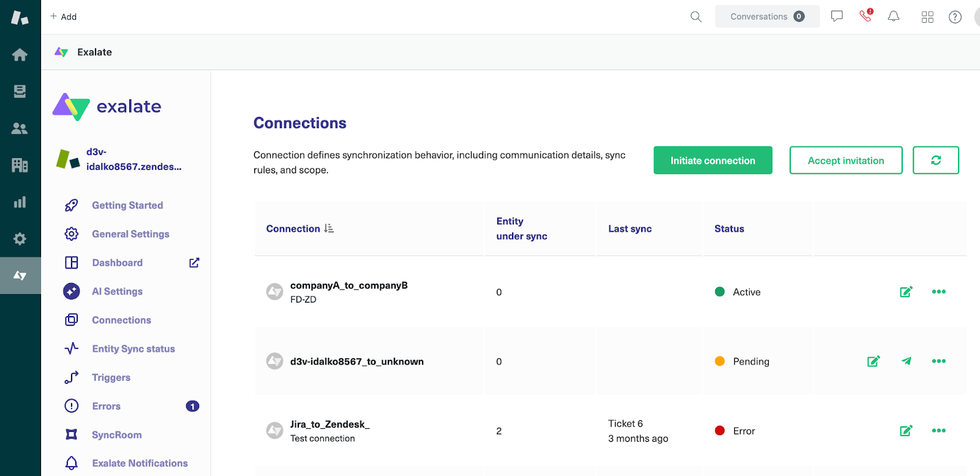Screen dimensions: 980x476
Task: Edit the companyA_to_companyB connection
Action: (906, 292)
